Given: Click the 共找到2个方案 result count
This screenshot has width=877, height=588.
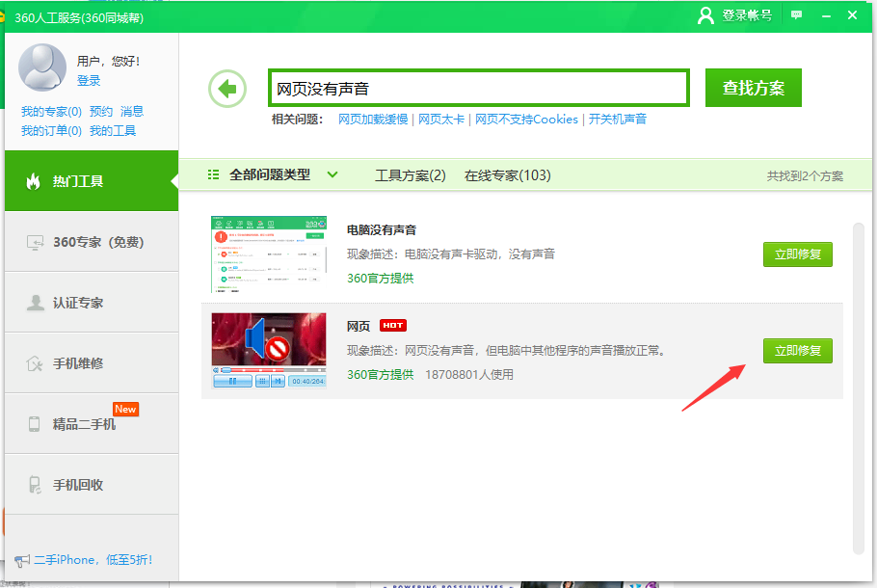Looking at the screenshot, I should pyautogui.click(x=805, y=176).
